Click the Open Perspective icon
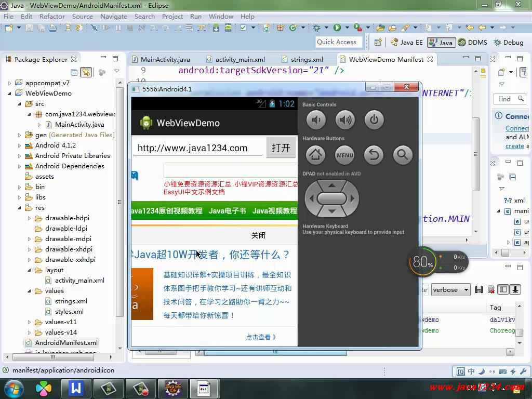Screen dimensions: 532x399 pyautogui.click(x=378, y=43)
